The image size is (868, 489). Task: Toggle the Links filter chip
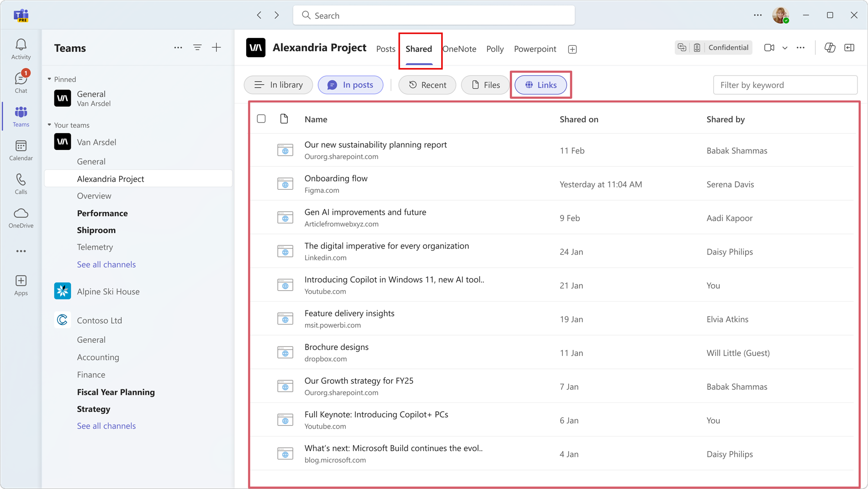(x=541, y=85)
